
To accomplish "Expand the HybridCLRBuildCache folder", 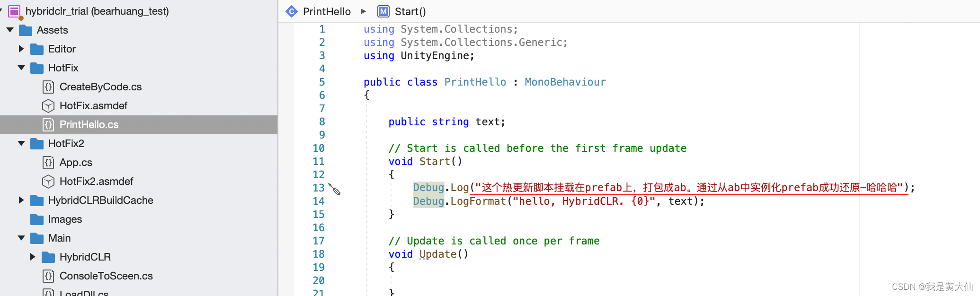I will (x=21, y=200).
